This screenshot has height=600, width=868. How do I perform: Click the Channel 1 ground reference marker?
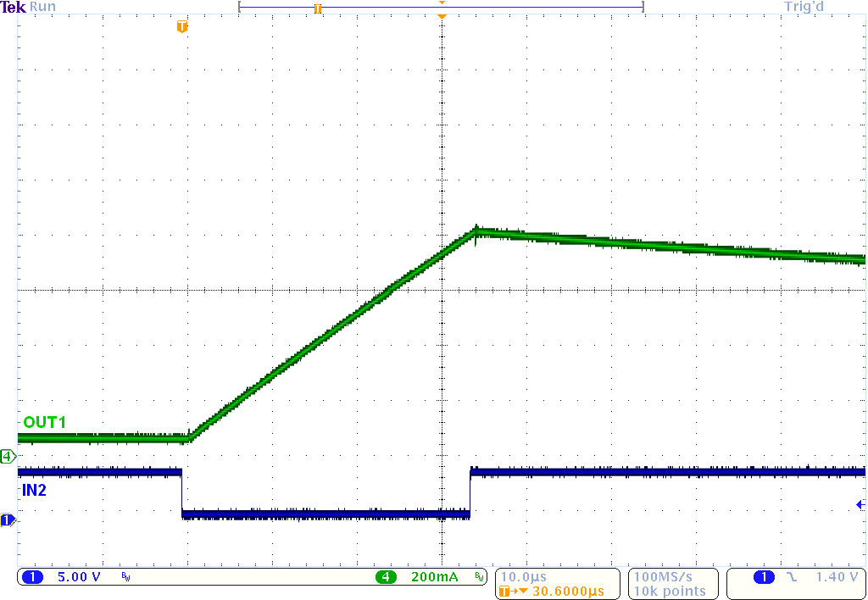pyautogui.click(x=7, y=522)
